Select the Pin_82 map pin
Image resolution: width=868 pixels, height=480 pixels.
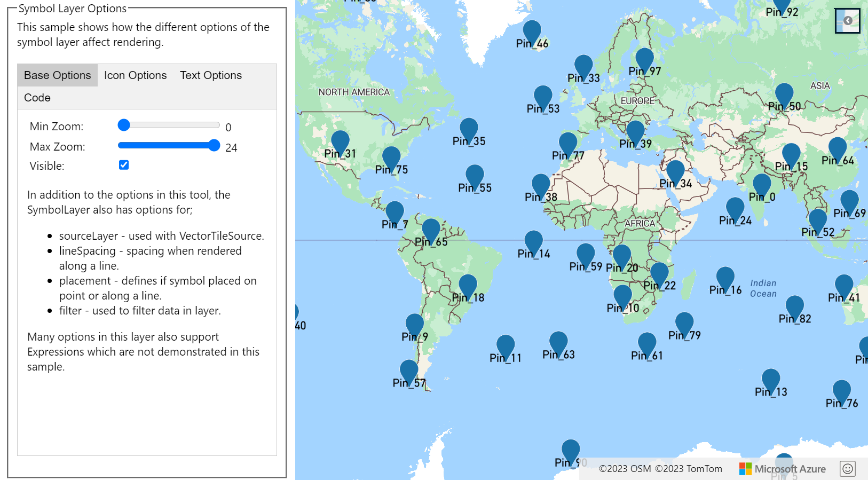pyautogui.click(x=795, y=308)
